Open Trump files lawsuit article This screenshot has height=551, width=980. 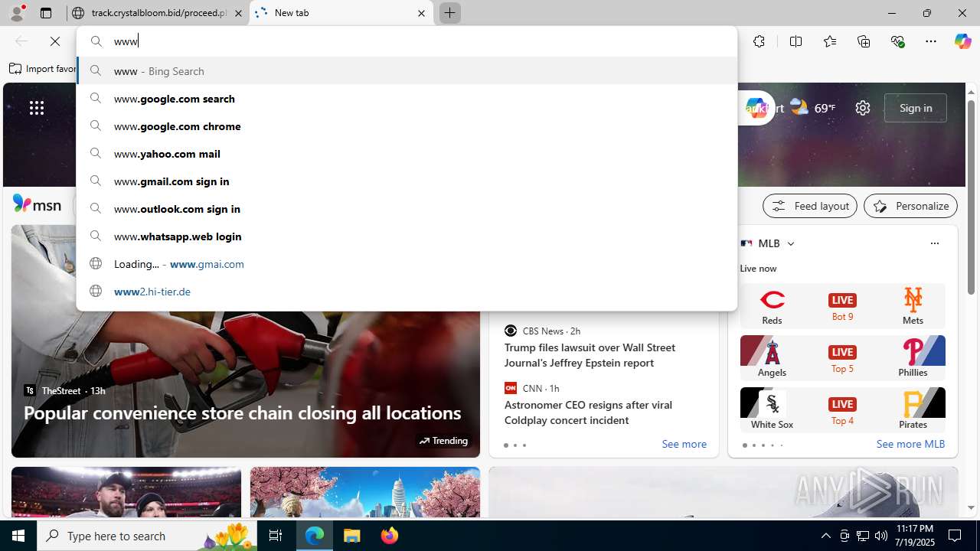(590, 355)
